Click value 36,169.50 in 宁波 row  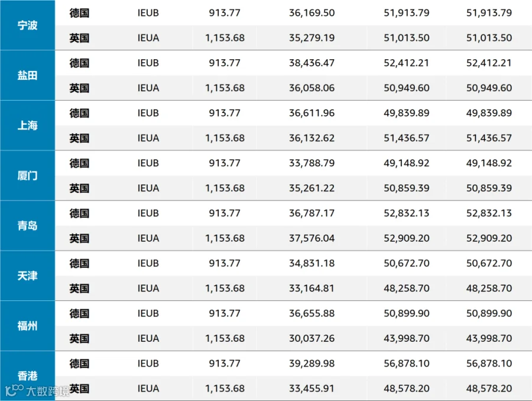312,13
